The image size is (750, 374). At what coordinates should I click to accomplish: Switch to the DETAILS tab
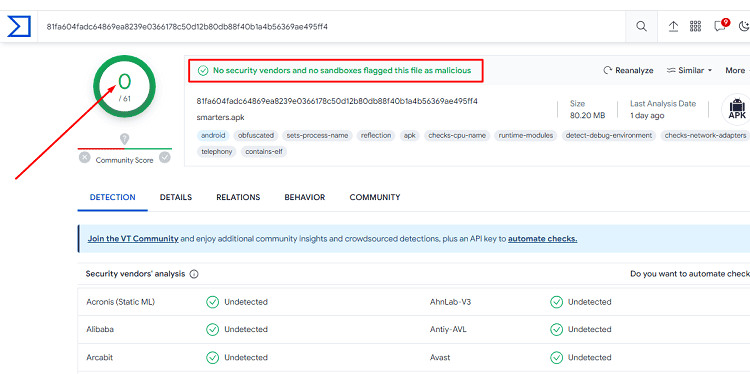(176, 197)
